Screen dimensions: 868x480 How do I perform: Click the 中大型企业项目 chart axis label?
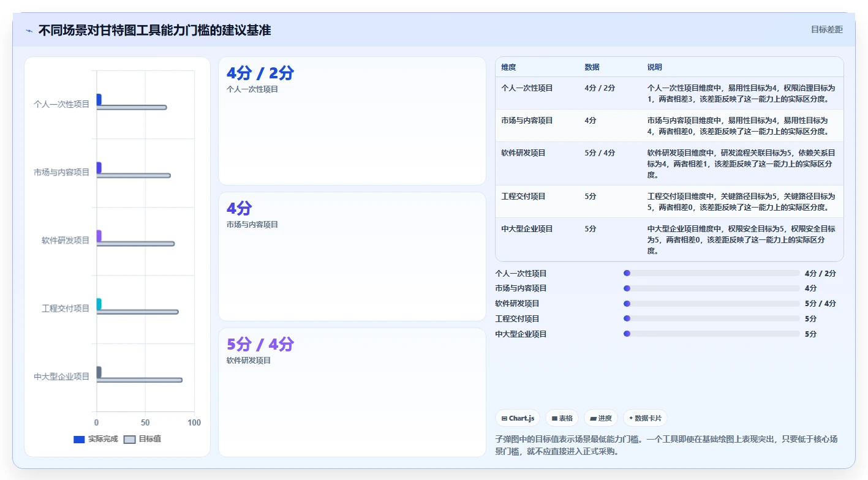pyautogui.click(x=61, y=377)
